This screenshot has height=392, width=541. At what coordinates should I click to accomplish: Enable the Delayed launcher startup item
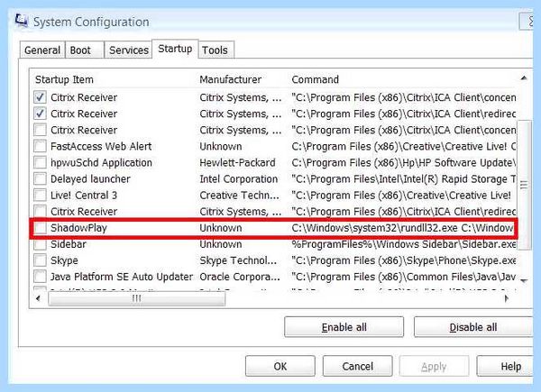tap(40, 178)
